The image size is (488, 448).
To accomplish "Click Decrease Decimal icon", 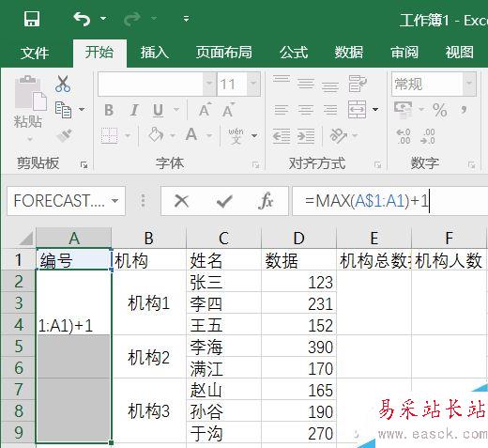I will pos(428,136).
